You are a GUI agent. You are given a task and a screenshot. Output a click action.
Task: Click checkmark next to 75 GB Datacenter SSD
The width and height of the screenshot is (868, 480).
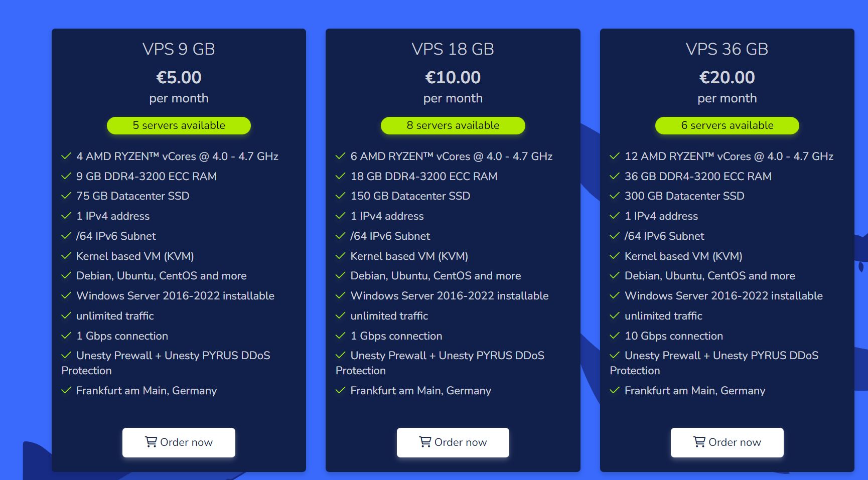[x=66, y=196]
